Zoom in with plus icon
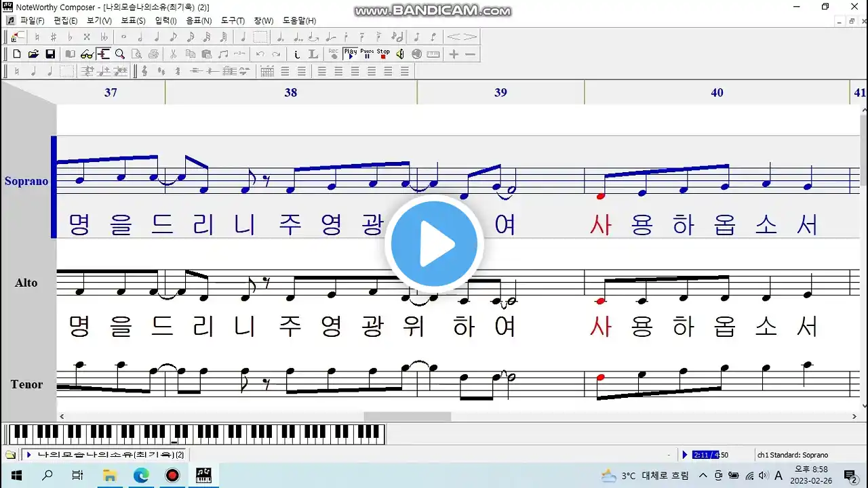This screenshot has height=488, width=868. [454, 54]
